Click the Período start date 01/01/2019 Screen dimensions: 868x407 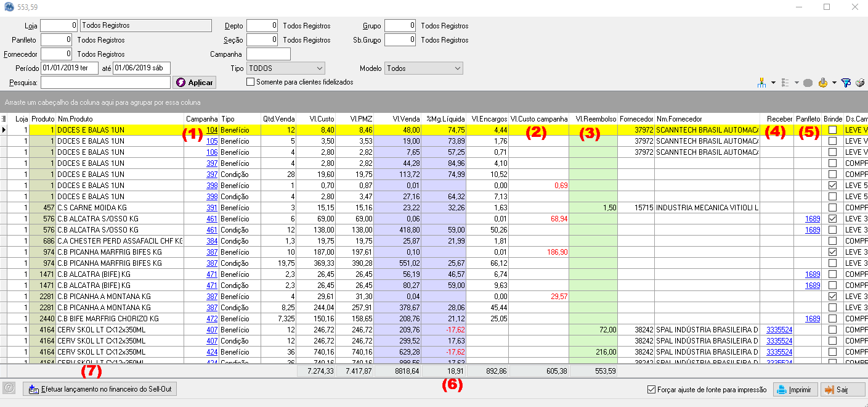[x=70, y=68]
